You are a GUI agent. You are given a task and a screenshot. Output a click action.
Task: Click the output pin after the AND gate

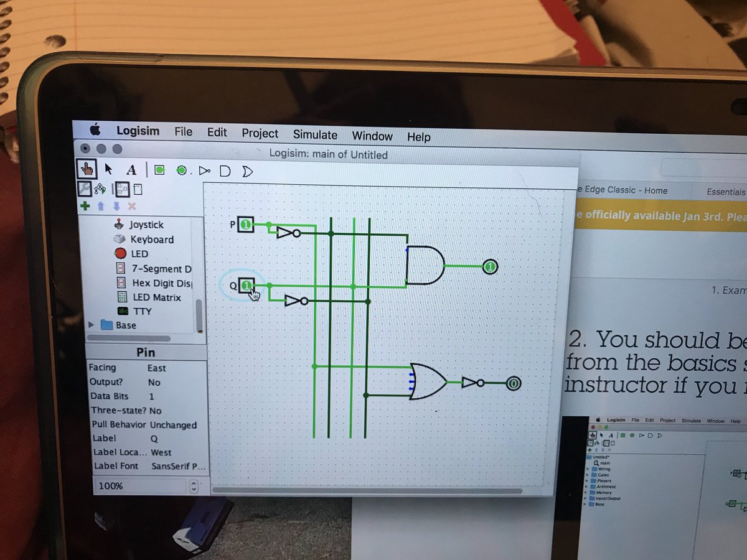coord(491,267)
